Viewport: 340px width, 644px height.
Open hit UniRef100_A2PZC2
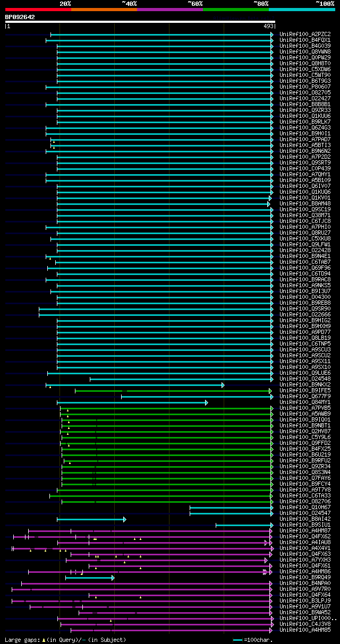click(x=305, y=34)
